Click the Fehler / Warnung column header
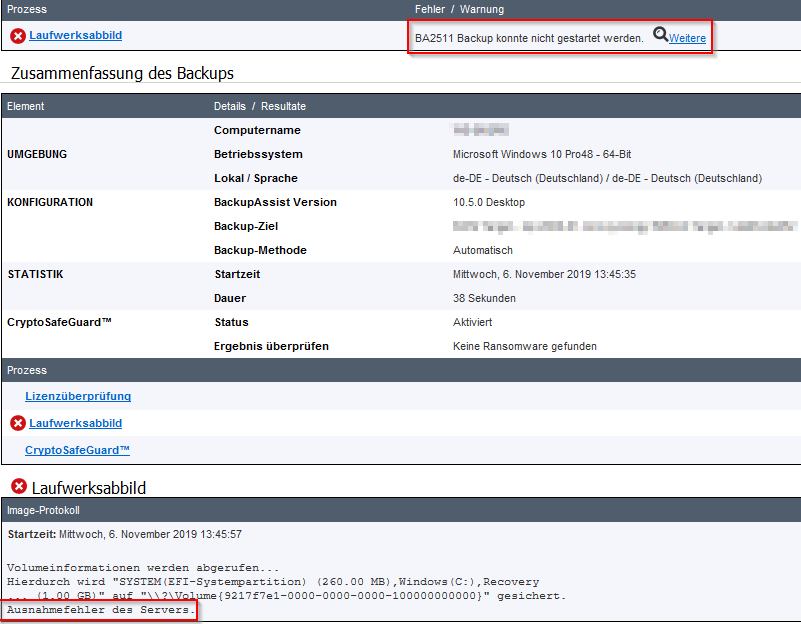The width and height of the screenshot is (801, 624). tap(459, 10)
